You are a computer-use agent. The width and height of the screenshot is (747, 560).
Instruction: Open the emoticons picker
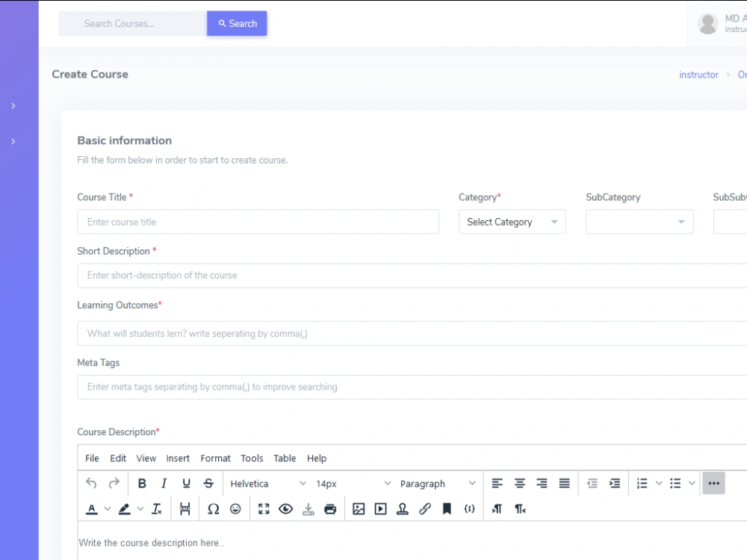235,509
